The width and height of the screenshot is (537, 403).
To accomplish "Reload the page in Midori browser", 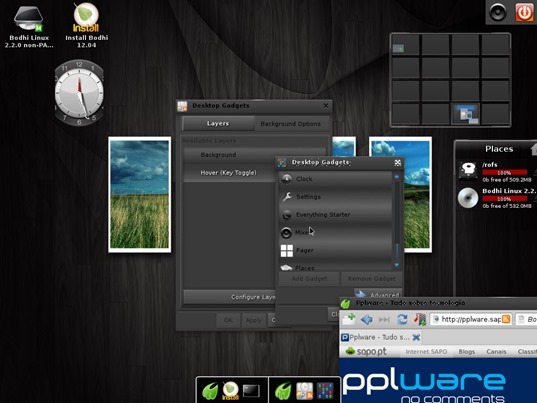I will [402, 319].
